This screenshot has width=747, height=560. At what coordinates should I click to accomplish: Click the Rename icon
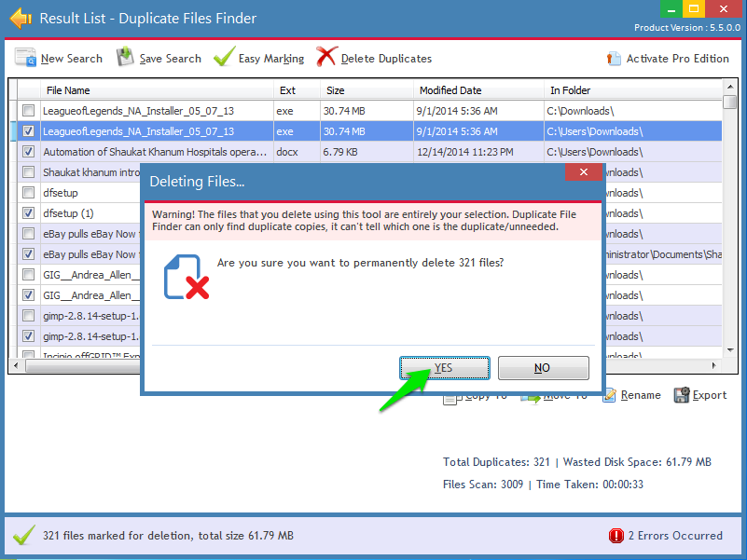coord(609,395)
